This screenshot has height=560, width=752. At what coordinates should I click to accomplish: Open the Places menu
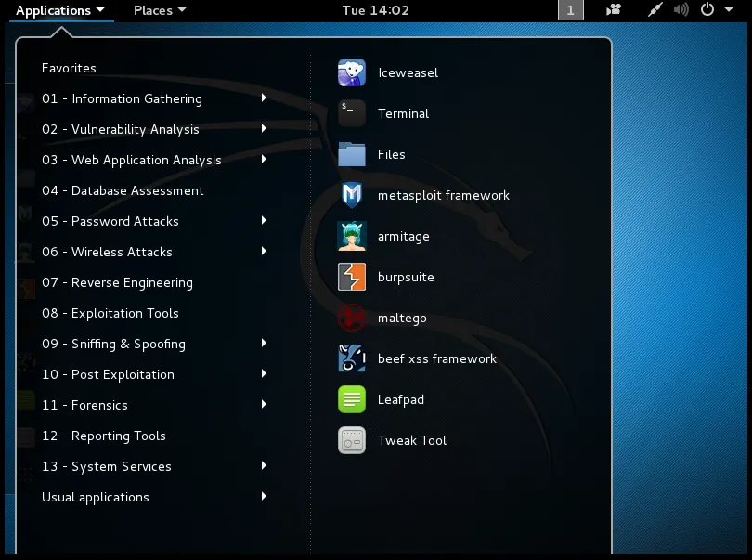[158, 10]
